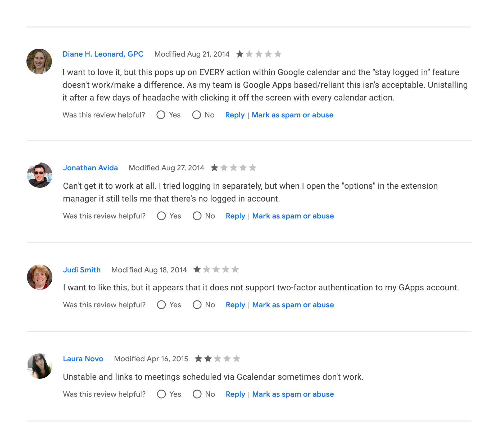Select No for Diane H. Leonard's review

(x=197, y=115)
